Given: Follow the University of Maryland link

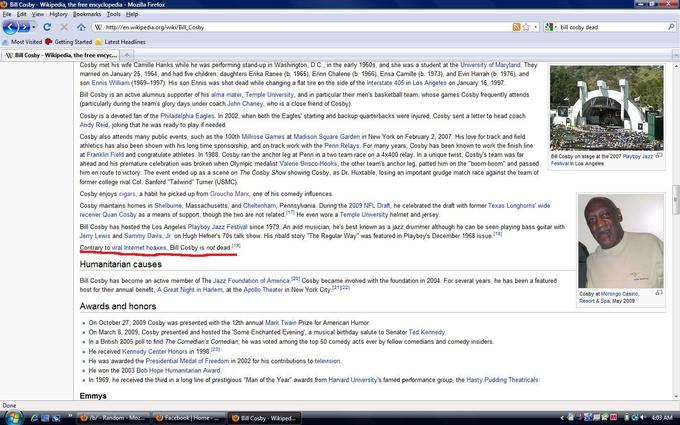Looking at the screenshot, I should click(x=490, y=65).
